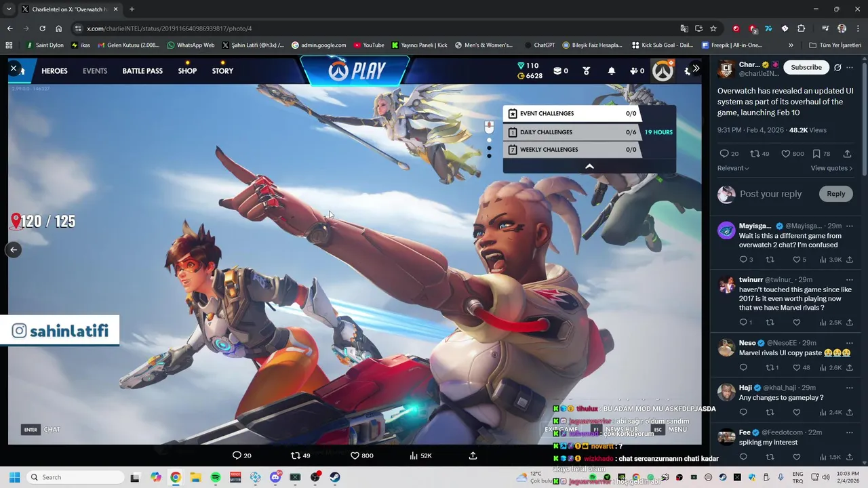Image resolution: width=868 pixels, height=488 pixels.
Task: Repost the photo via the 49 retweets icon
Action: click(x=300, y=455)
